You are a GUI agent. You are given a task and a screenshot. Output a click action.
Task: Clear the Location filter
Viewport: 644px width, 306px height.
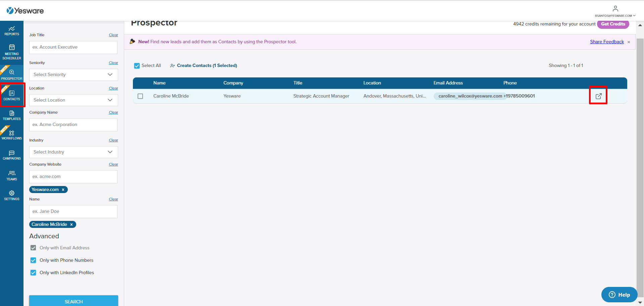[x=113, y=88]
